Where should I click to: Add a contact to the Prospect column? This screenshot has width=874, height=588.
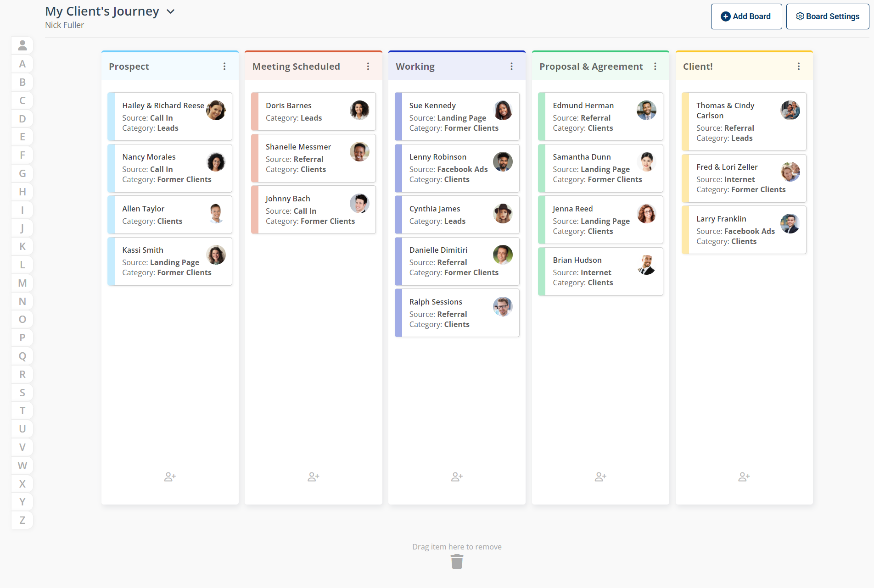[170, 477]
